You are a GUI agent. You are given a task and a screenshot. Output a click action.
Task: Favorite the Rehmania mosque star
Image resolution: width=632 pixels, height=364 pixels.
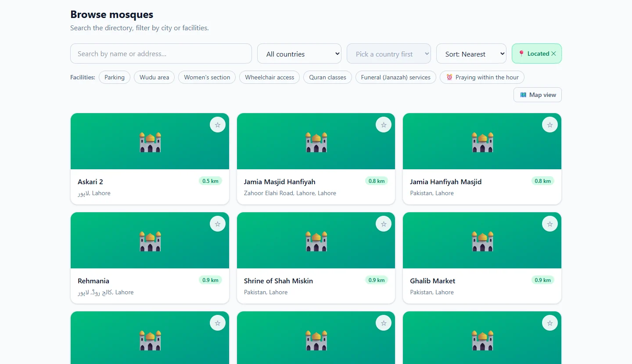point(218,224)
